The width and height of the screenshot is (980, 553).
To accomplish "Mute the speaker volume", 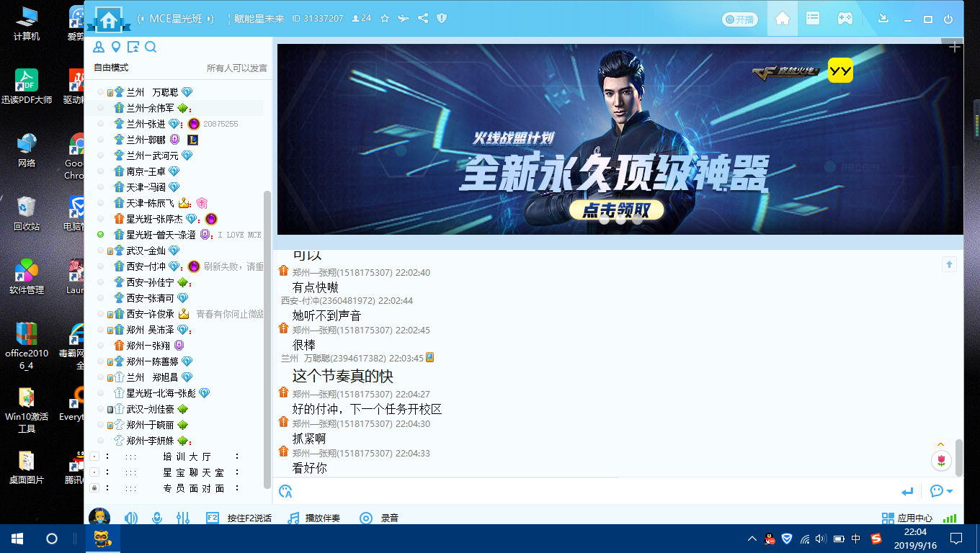I will [131, 518].
